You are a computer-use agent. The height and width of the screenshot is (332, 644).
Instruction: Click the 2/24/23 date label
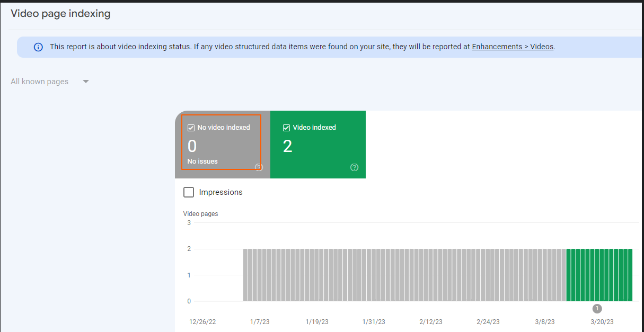click(488, 322)
